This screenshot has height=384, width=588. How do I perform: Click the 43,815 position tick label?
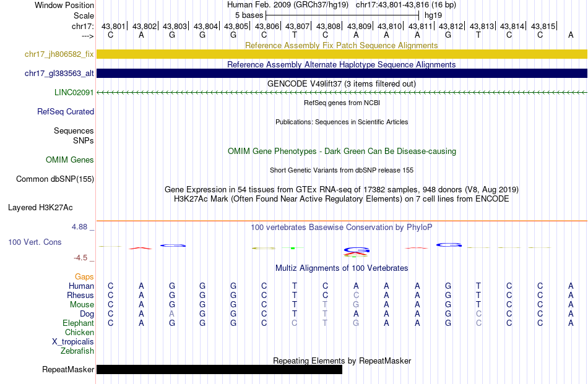[x=543, y=26]
